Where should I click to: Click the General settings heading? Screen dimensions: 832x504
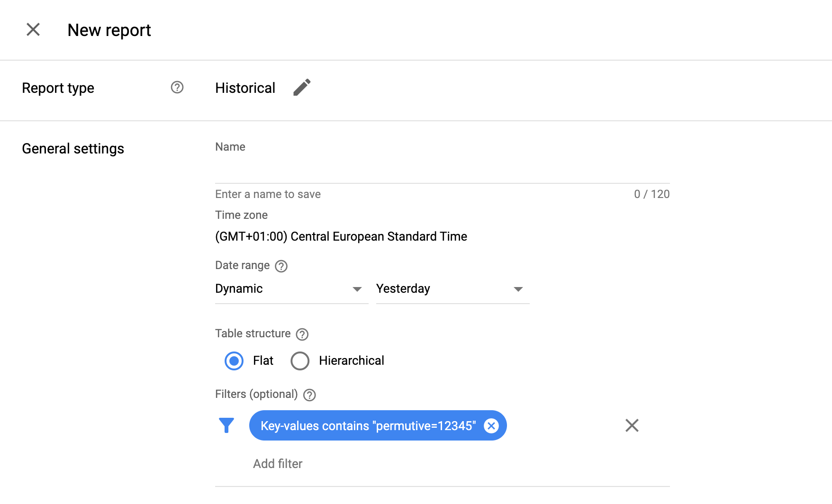73,149
